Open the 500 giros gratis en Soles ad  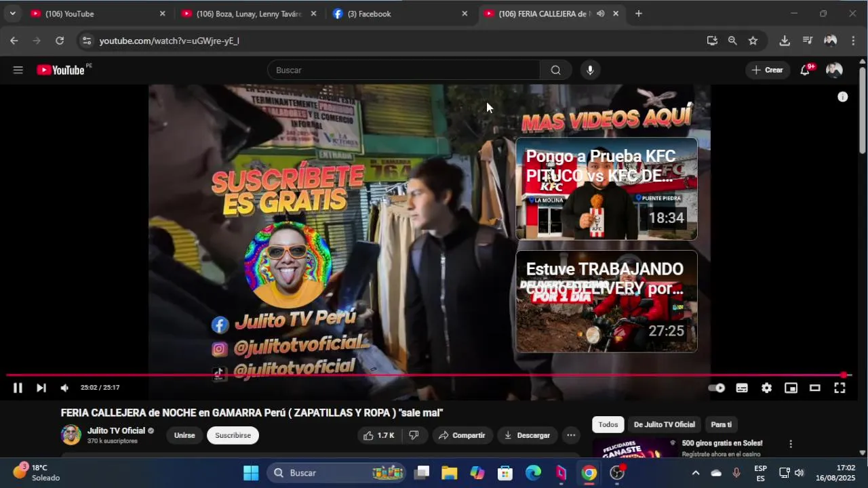[722, 443]
